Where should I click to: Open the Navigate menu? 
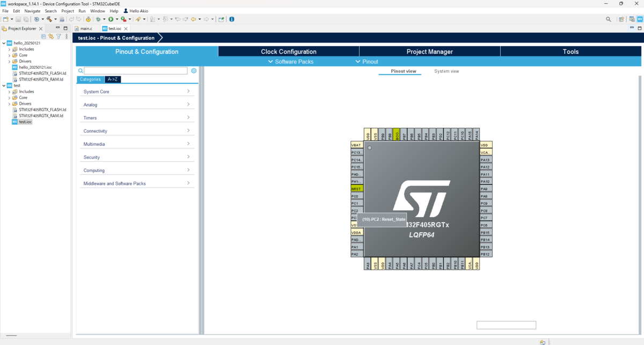[x=32, y=11]
